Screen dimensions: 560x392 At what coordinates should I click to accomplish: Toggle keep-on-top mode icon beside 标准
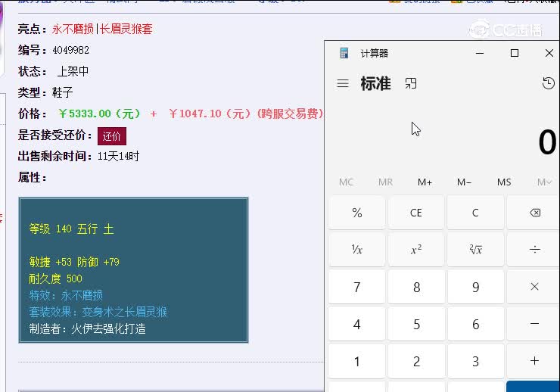(x=411, y=83)
